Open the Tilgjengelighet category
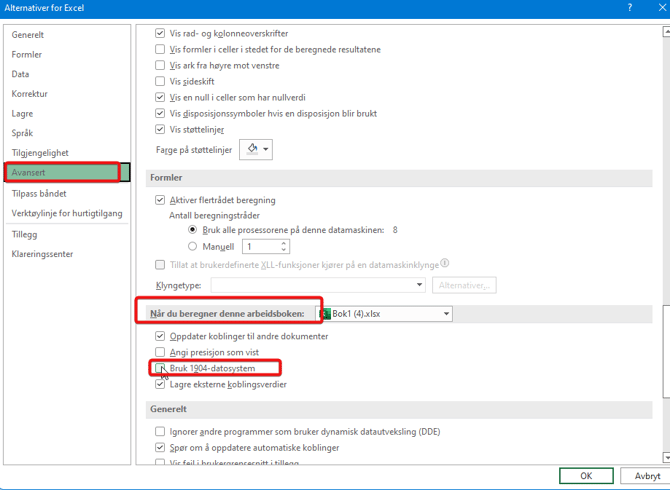 coord(40,153)
